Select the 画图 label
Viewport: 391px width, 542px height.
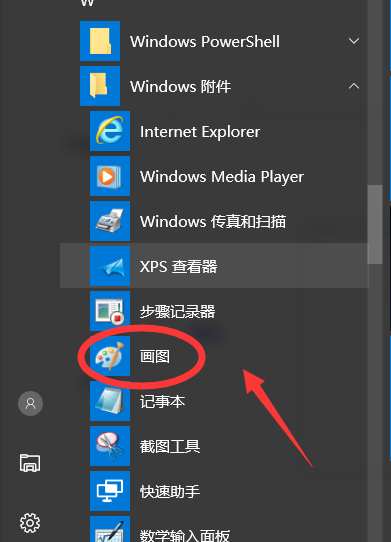(155, 356)
